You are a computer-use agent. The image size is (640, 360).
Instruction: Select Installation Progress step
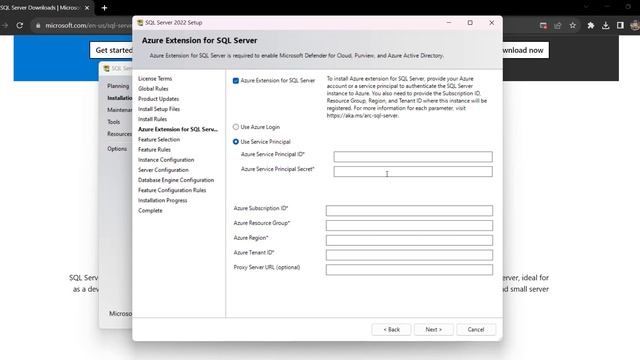coord(162,200)
